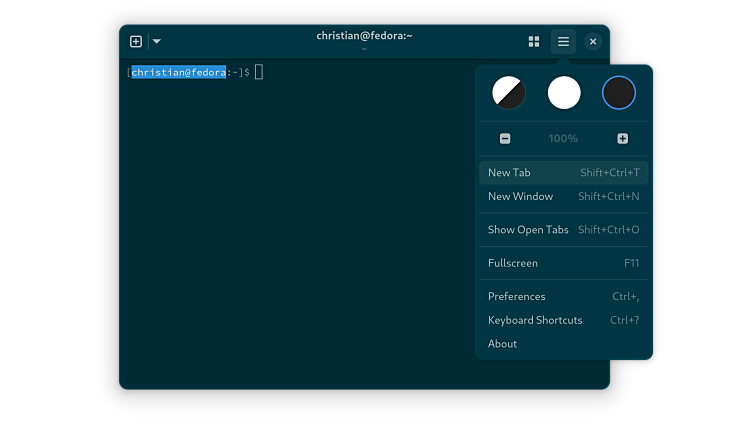
Task: Select the follow system style theme
Action: pos(509,93)
